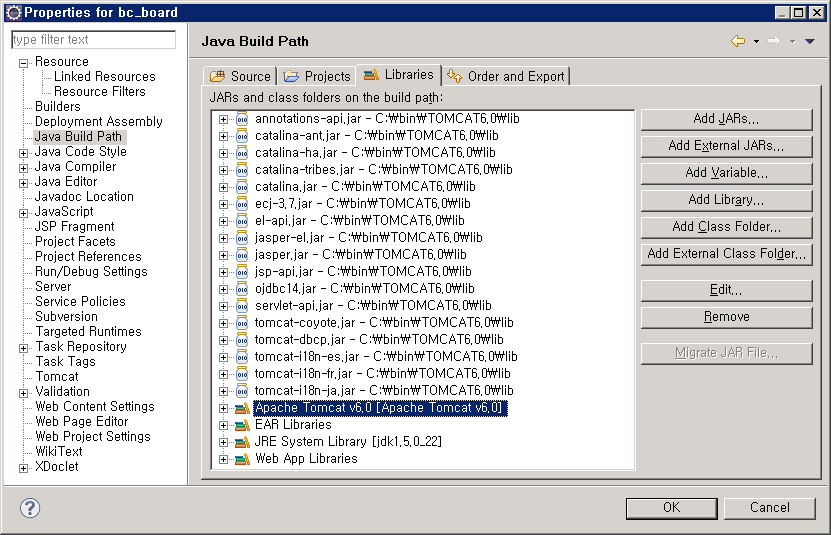Click the ojdbc14.jar file icon
Screen dimensions: 831x535
coord(242,288)
